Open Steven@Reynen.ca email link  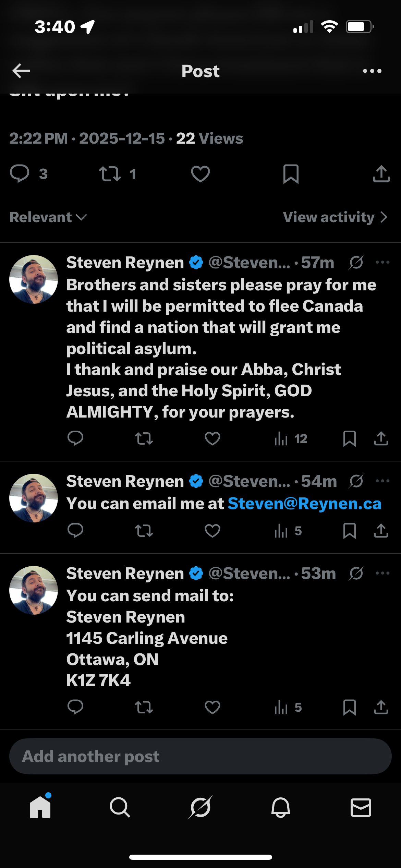click(x=304, y=504)
